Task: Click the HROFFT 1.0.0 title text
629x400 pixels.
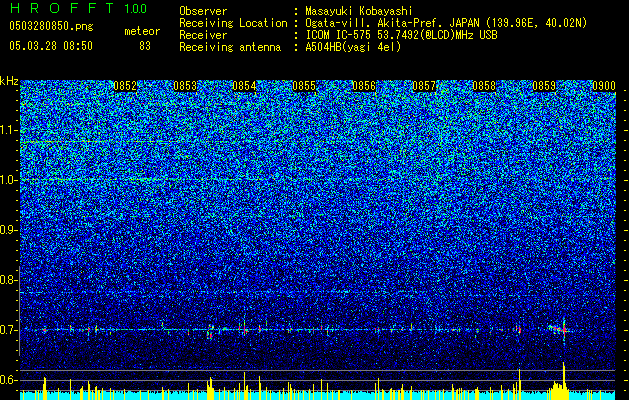Action: [x=78, y=8]
